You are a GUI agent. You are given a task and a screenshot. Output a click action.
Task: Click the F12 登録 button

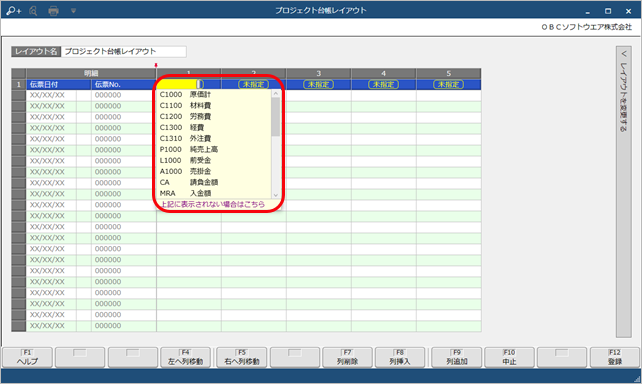tap(615, 357)
